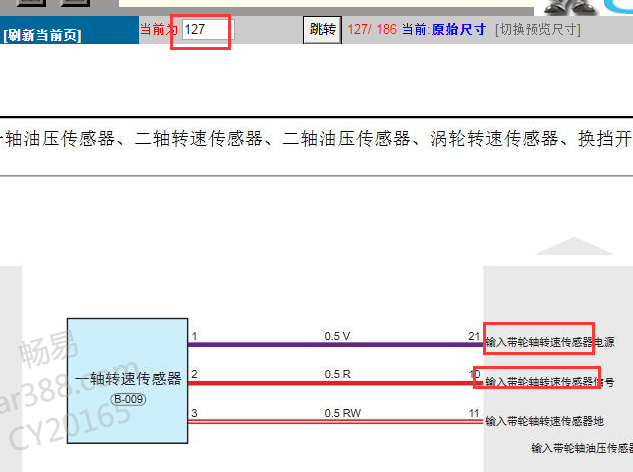Click pin number 11 on the red-white wire
Image resolution: width=633 pixels, height=472 pixels.
click(474, 413)
